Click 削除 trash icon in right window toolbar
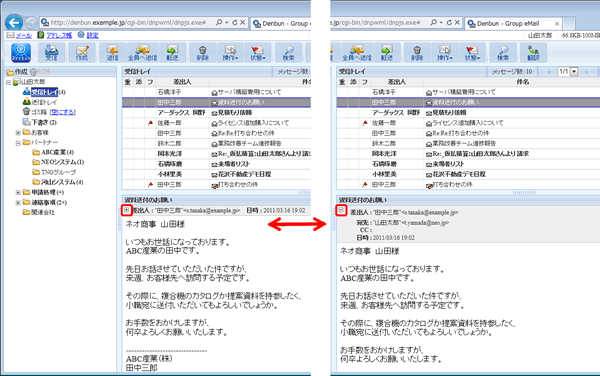Screen dimensions: 600x376 [417, 53]
